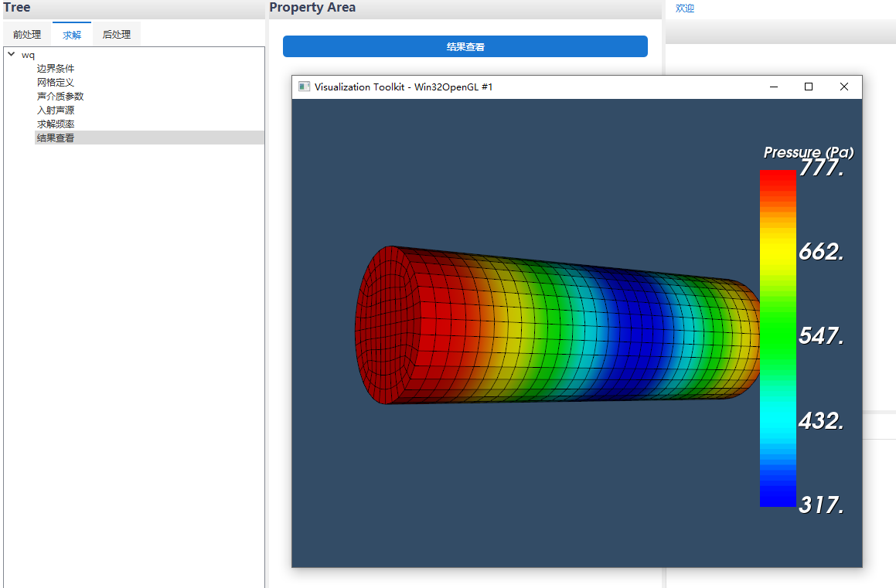Click the 432. legend value
The width and height of the screenshot is (896, 588).
coord(821,421)
